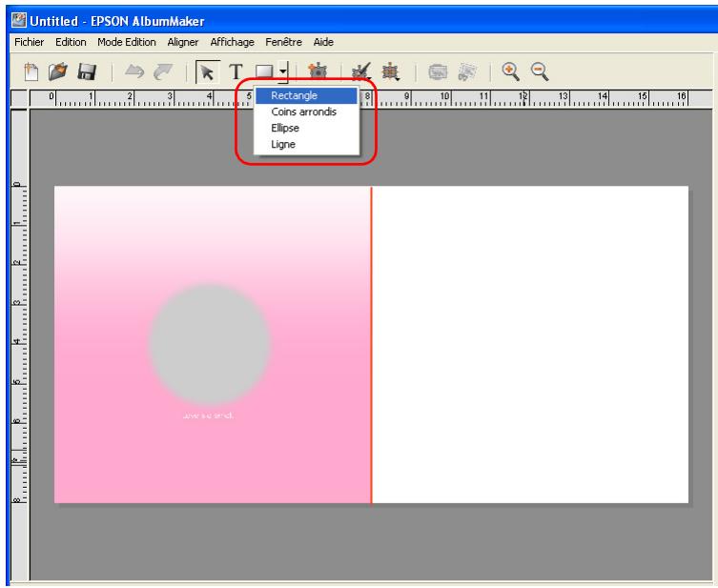Open the Fenêtre menu
The width and height of the screenshot is (718, 588).
point(283,42)
